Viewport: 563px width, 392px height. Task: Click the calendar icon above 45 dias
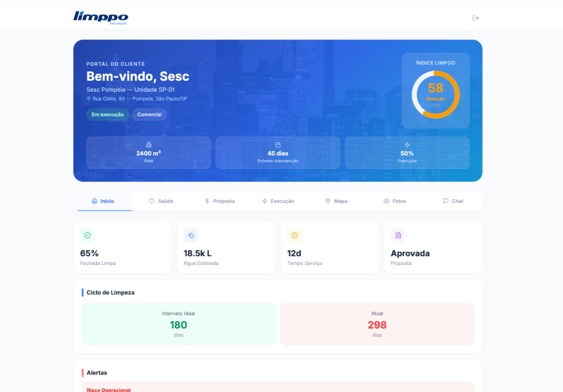pyautogui.click(x=278, y=145)
